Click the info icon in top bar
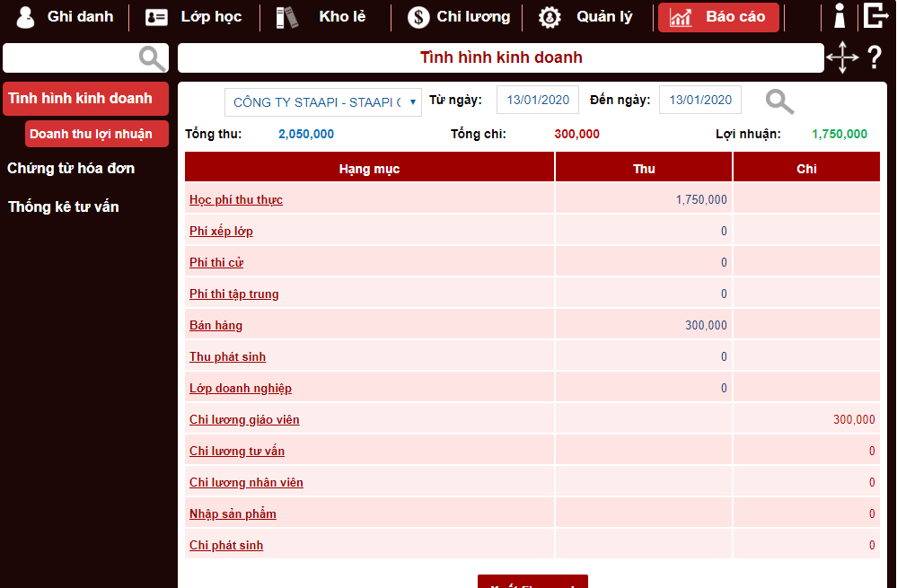This screenshot has height=588, width=897. pyautogui.click(x=840, y=16)
